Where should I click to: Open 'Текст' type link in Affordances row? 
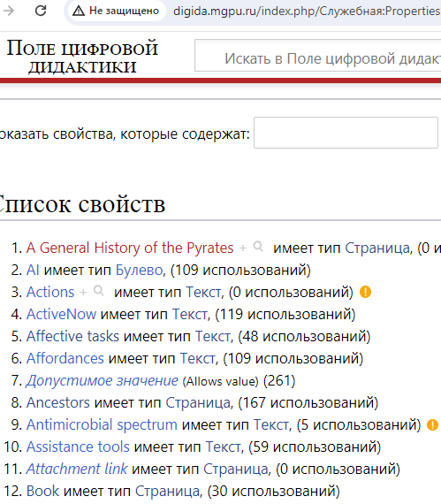(198, 358)
